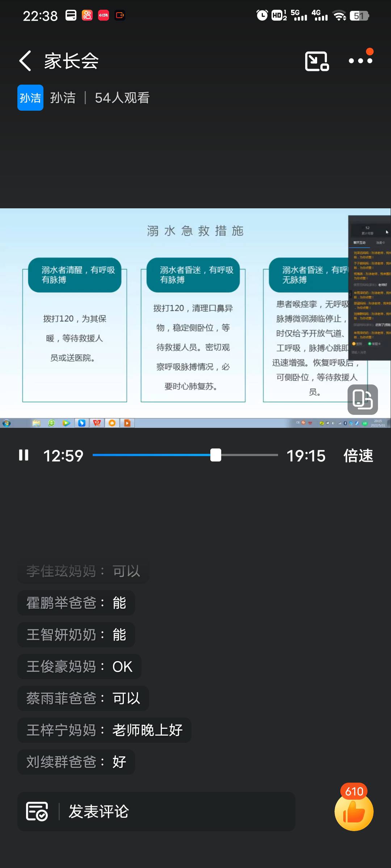391x868 pixels.
Task: Select comment from 霍鹏举爸爸
Action: point(76,603)
